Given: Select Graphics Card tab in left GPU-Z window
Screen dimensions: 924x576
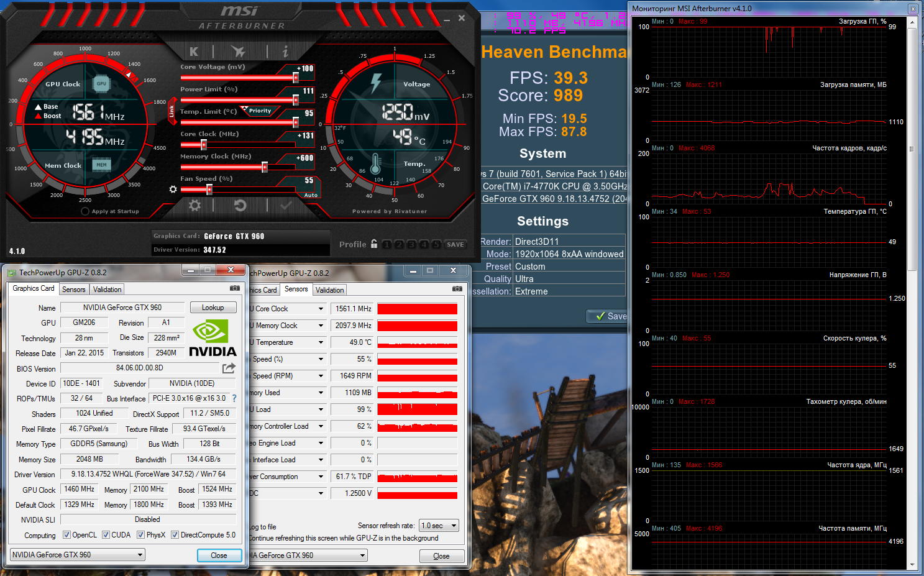Looking at the screenshot, I should point(34,288).
